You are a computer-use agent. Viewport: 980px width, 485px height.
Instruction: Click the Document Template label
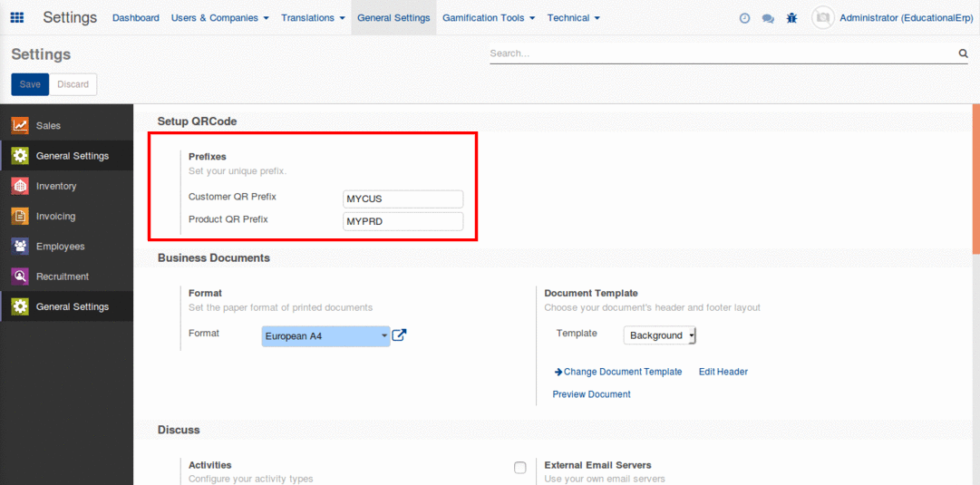coord(591,293)
